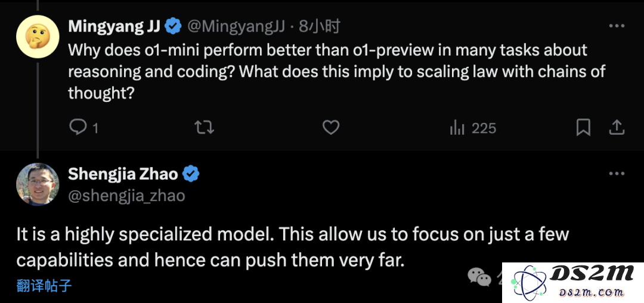This screenshot has width=644, height=303.
Task: Open more options for Mingyang's tweet
Action: pos(617,26)
